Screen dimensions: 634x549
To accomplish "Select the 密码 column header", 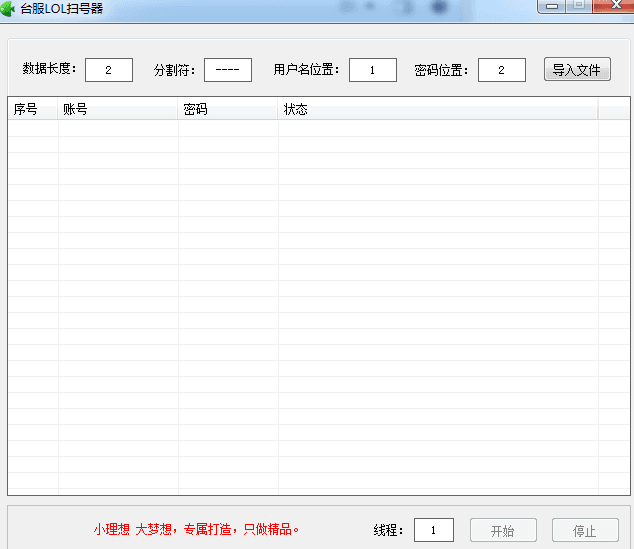I will tap(228, 109).
